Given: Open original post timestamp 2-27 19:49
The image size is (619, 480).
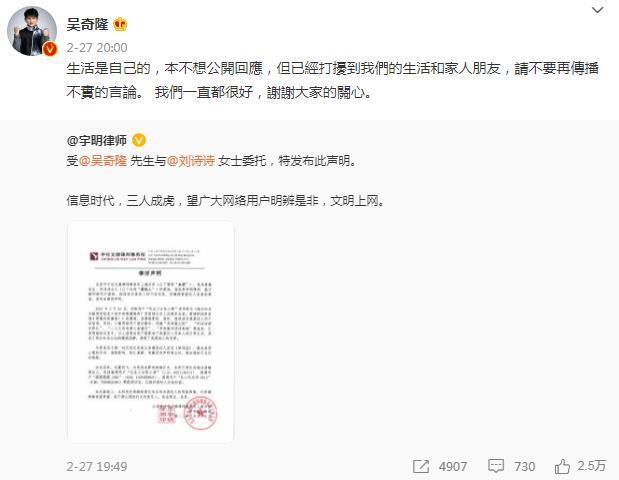Looking at the screenshot, I should click(97, 467).
